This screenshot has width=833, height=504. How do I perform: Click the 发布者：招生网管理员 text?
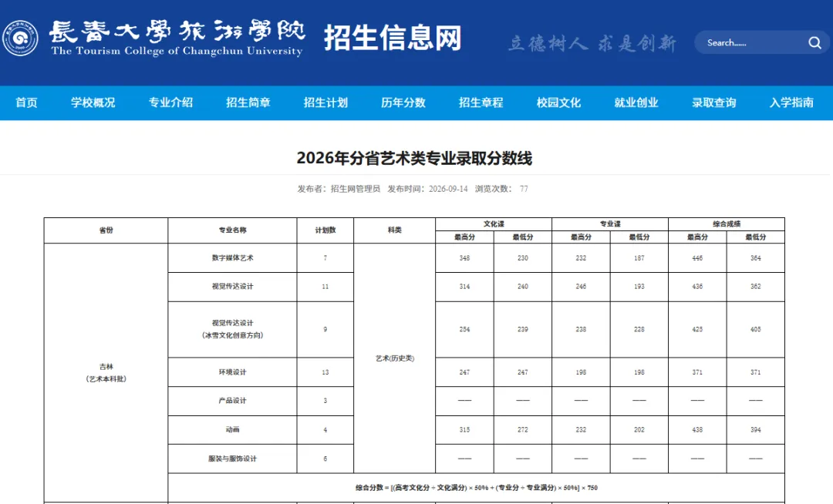point(339,189)
